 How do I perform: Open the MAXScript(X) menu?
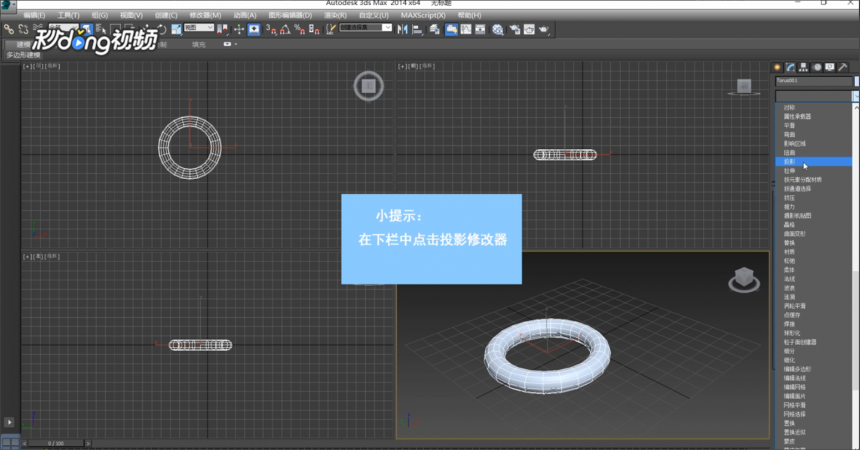click(423, 15)
